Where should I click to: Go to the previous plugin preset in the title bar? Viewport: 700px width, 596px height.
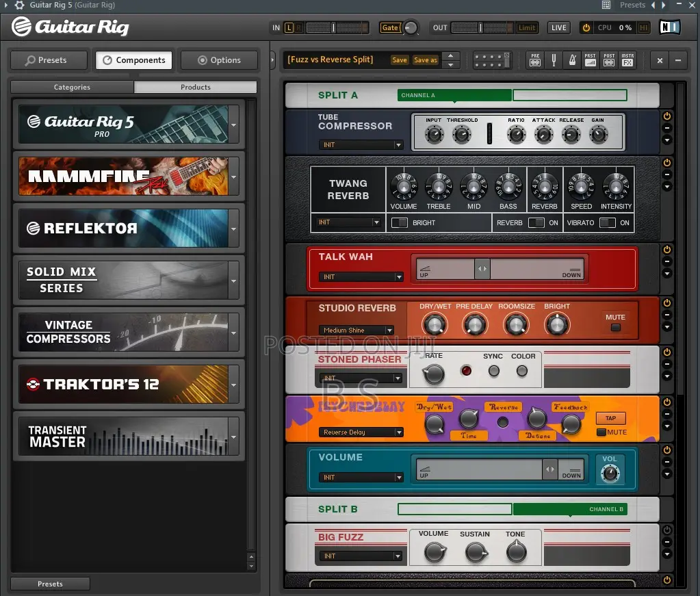click(x=653, y=5)
